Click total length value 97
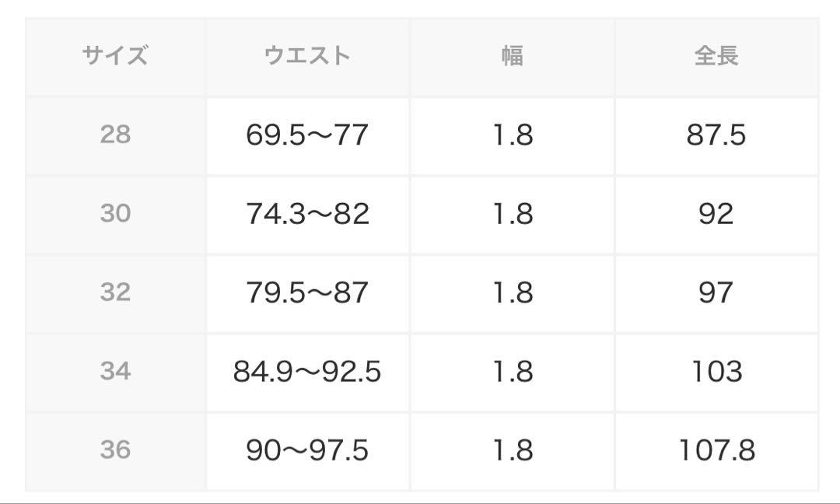 click(x=716, y=292)
